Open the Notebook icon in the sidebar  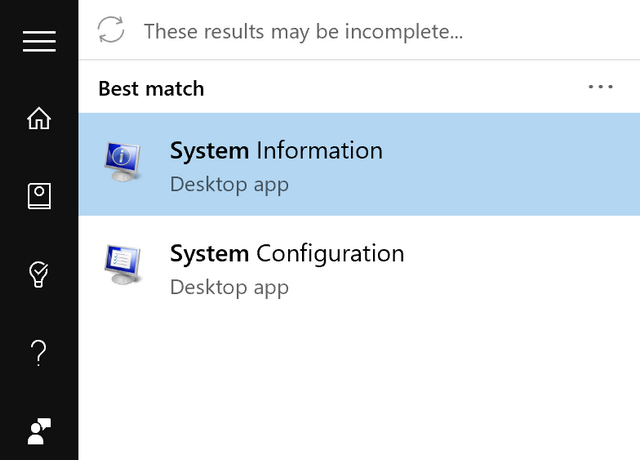[39, 196]
